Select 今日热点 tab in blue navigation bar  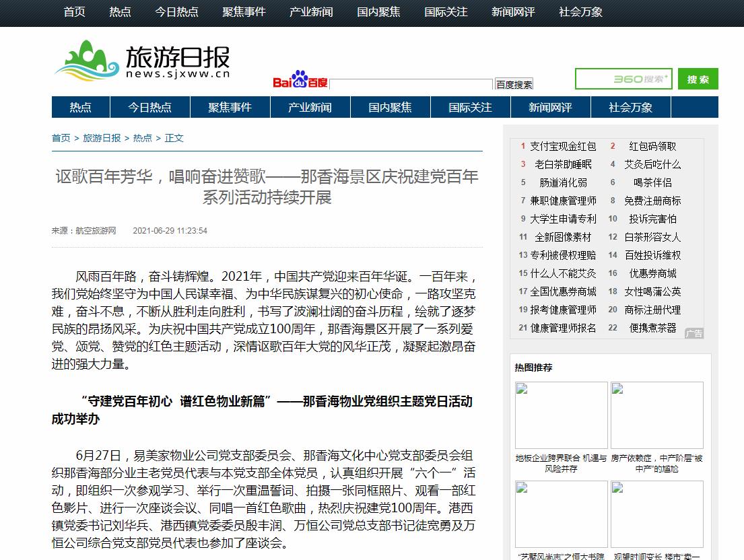click(150, 107)
